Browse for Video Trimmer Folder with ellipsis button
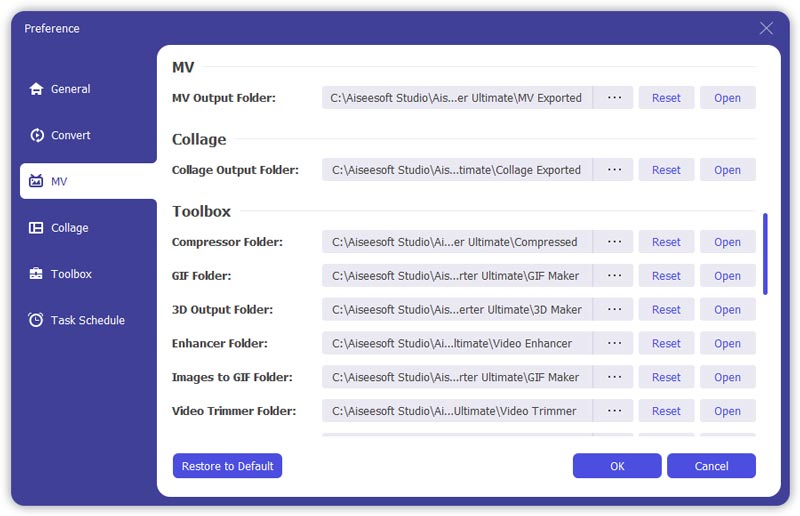The image size is (800, 516). click(614, 411)
